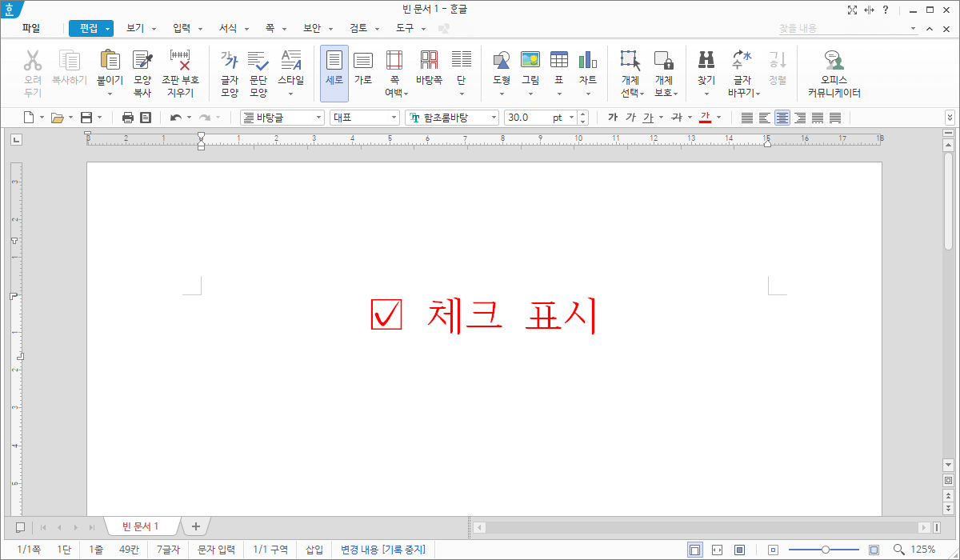
Task: Create a new tab with the plus button
Action: tap(195, 526)
